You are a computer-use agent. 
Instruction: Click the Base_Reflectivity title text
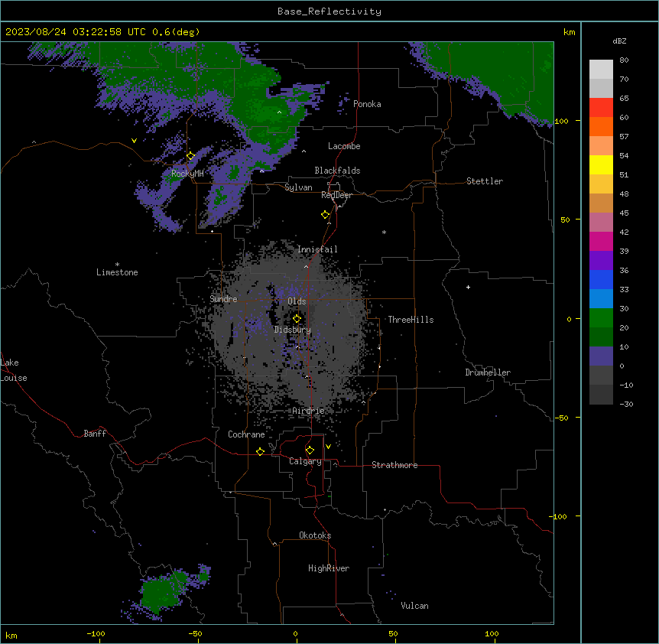point(329,11)
